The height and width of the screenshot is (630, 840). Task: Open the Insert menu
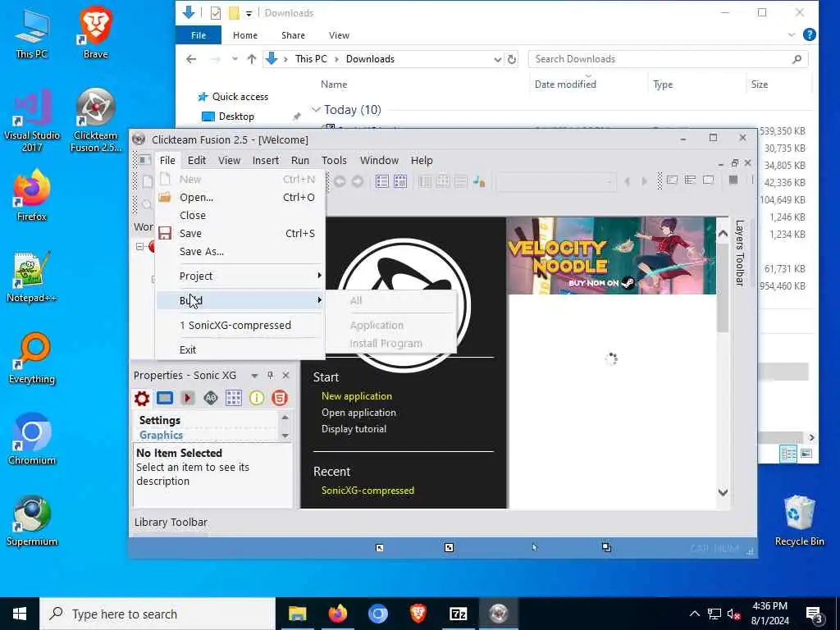point(266,160)
